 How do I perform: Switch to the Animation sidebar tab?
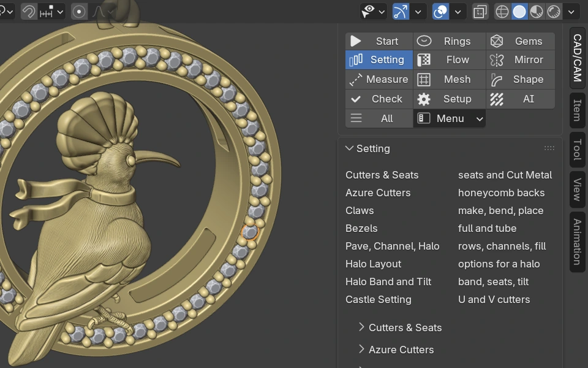click(578, 242)
